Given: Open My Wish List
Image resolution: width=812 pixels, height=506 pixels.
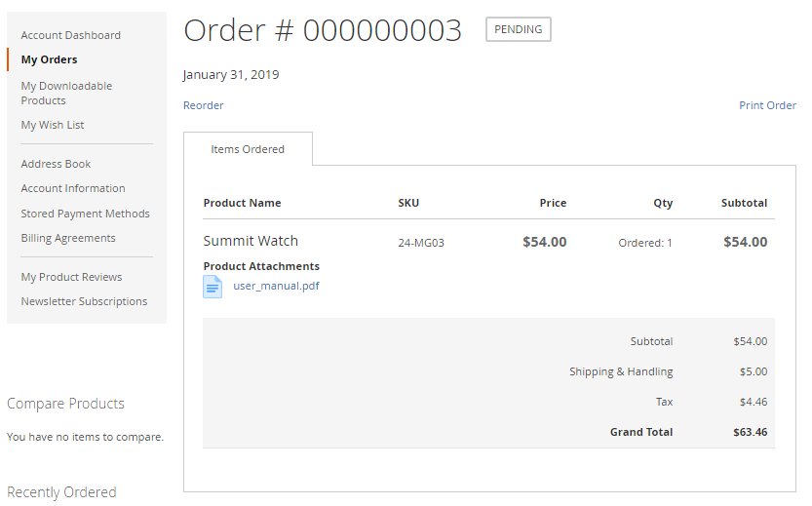Looking at the screenshot, I should pyautogui.click(x=53, y=125).
